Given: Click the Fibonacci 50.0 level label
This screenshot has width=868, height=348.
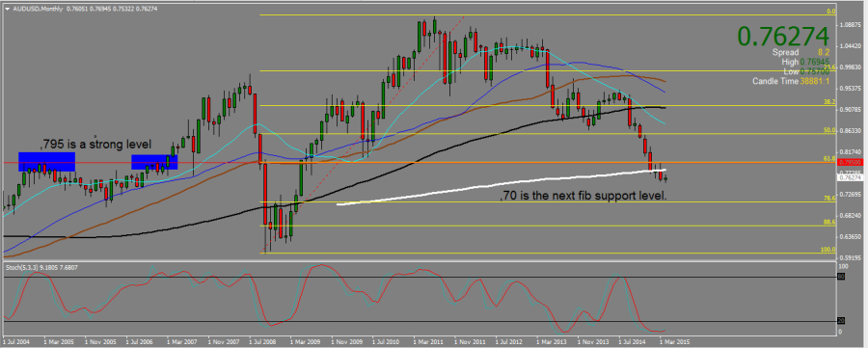Looking at the screenshot, I should click(x=829, y=130).
